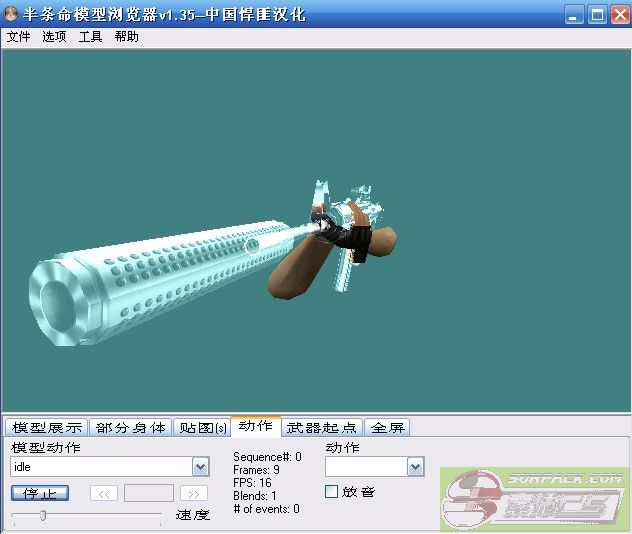Screen dimensions: 632x534
Task: Switch to the 部分身体 tab
Action: click(131, 428)
